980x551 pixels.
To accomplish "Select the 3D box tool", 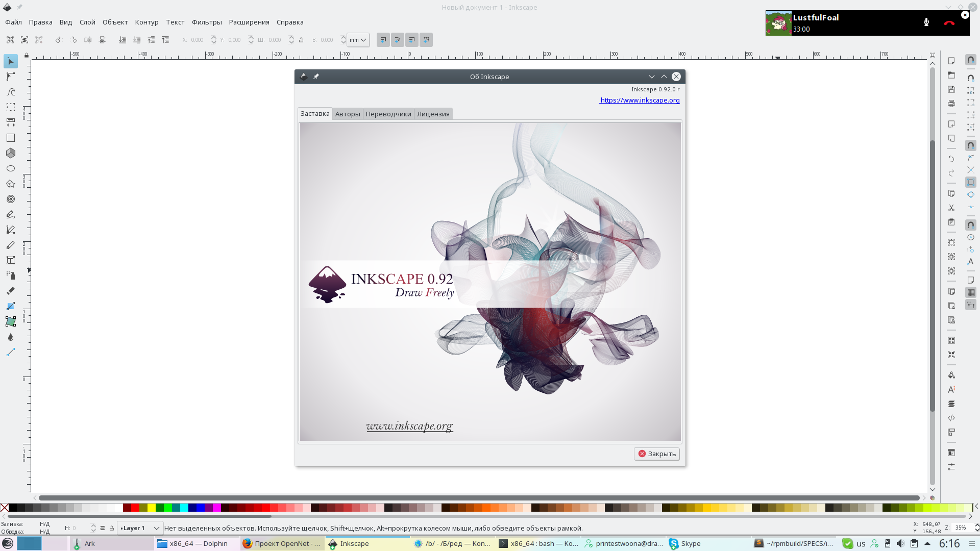I will (x=11, y=153).
